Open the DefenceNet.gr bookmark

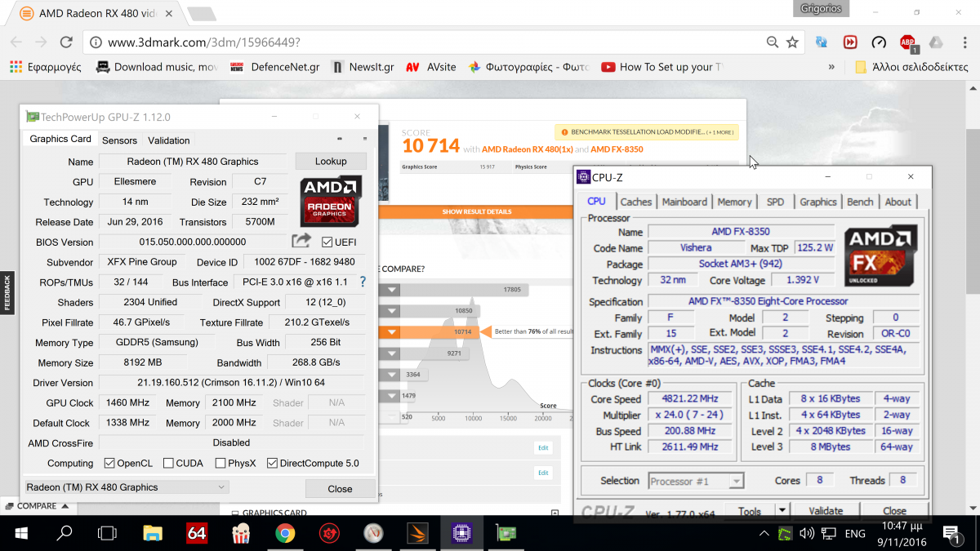tap(274, 67)
